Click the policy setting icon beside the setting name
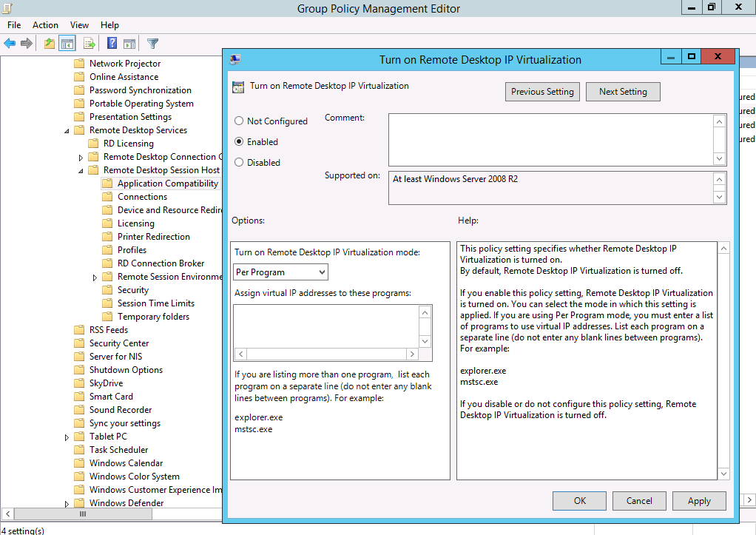The width and height of the screenshot is (756, 535). click(x=238, y=87)
